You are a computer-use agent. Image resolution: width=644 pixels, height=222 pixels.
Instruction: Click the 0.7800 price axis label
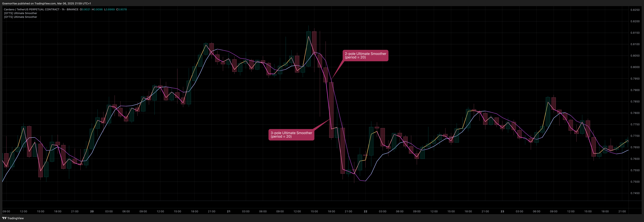pyautogui.click(x=635, y=113)
